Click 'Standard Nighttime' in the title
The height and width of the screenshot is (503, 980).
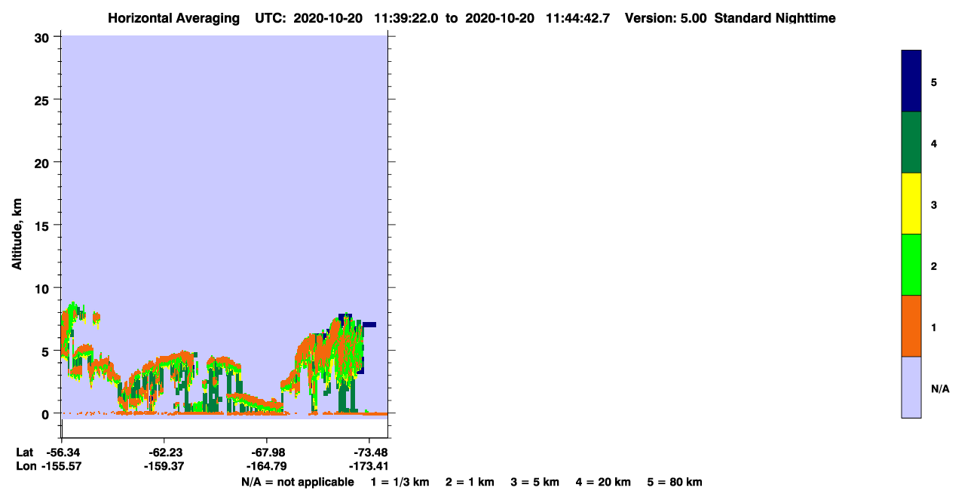tap(775, 18)
